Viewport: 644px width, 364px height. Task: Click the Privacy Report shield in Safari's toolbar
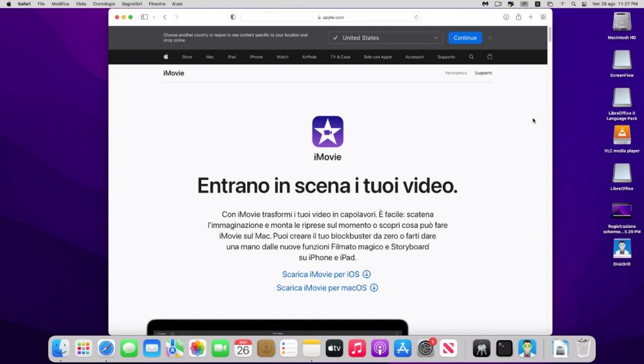pyautogui.click(x=233, y=17)
